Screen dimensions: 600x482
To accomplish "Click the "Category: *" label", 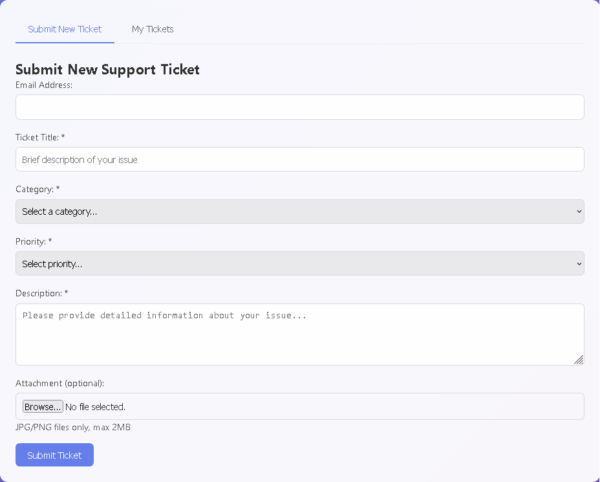I will (38, 189).
